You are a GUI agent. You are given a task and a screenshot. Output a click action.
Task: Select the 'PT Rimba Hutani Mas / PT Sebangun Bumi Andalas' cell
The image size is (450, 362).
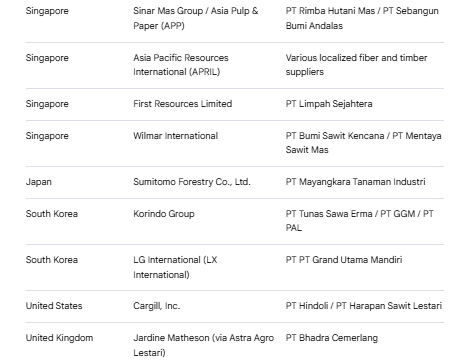362,18
